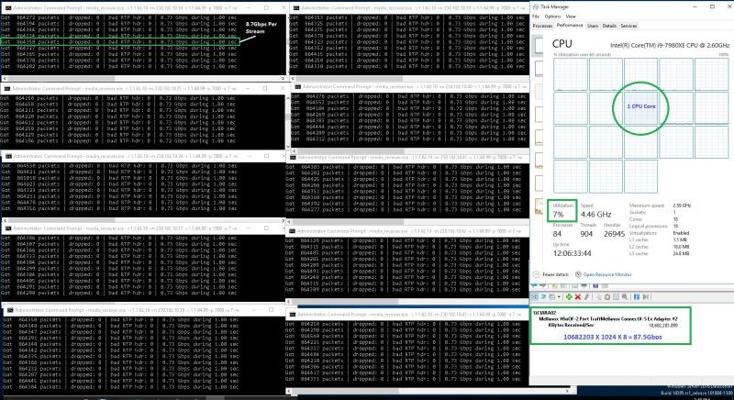Open the File menu in Task Manager
The height and width of the screenshot is (400, 734).
(x=538, y=16)
